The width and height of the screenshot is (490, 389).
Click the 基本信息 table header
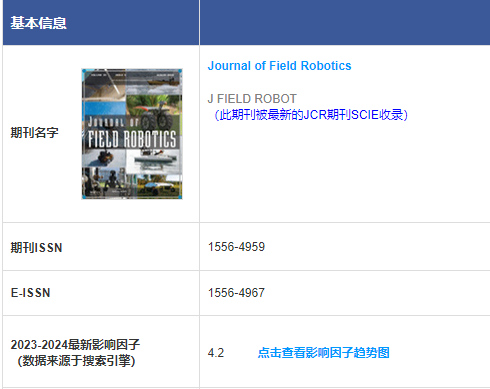click(39, 23)
